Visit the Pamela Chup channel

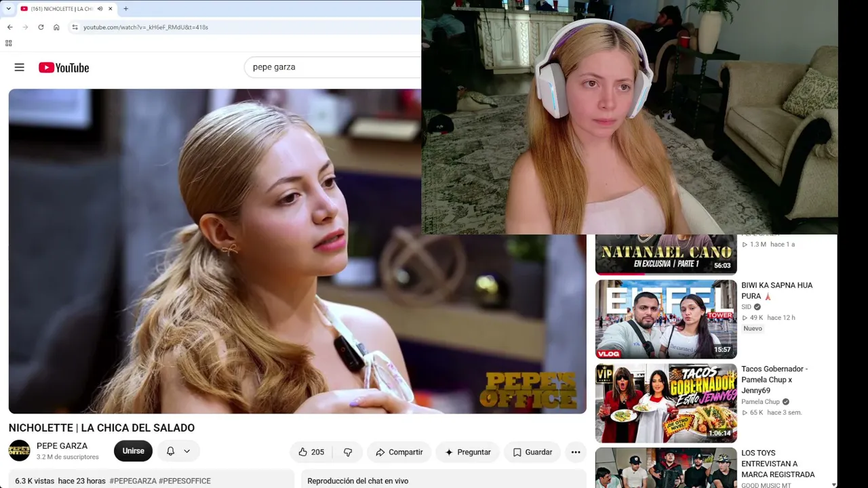click(x=761, y=402)
